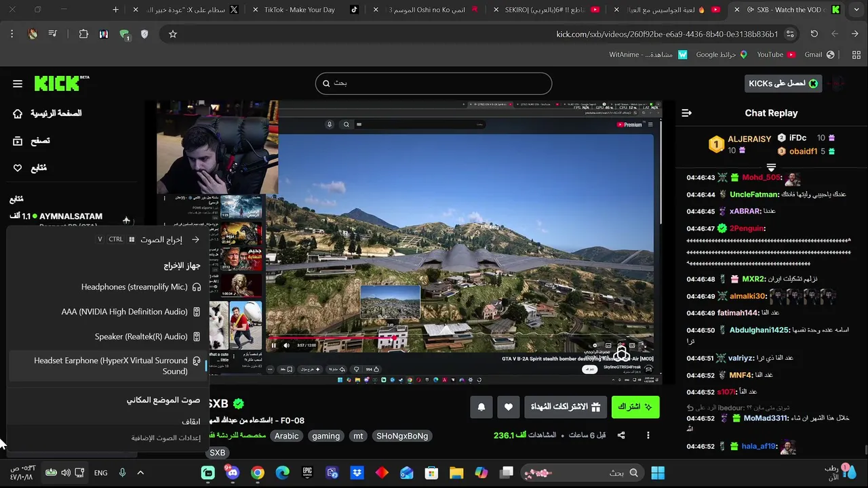868x488 pixels.
Task: Open the YouTube bookmark
Action: tap(776, 54)
